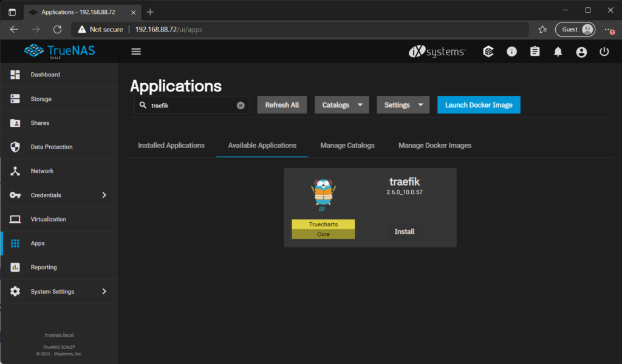Viewport: 622px width, 364px height.
Task: Click the traefik gopher app icon
Action: (x=323, y=194)
